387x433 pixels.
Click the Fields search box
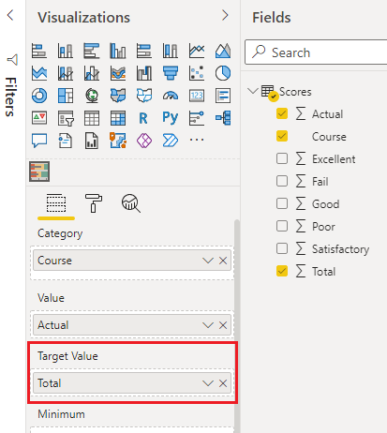click(x=316, y=52)
